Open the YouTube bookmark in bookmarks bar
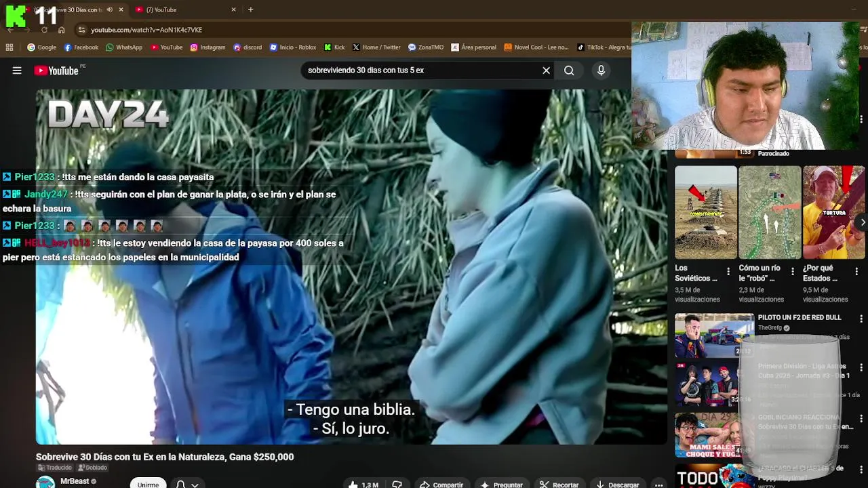Viewport: 868px width, 488px height. 166,47
